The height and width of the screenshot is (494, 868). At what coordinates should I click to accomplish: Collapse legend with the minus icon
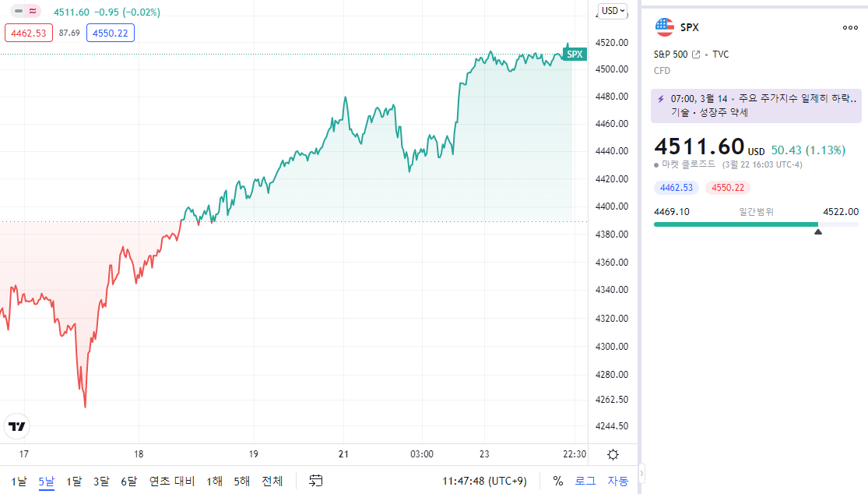pyautogui.click(x=19, y=11)
